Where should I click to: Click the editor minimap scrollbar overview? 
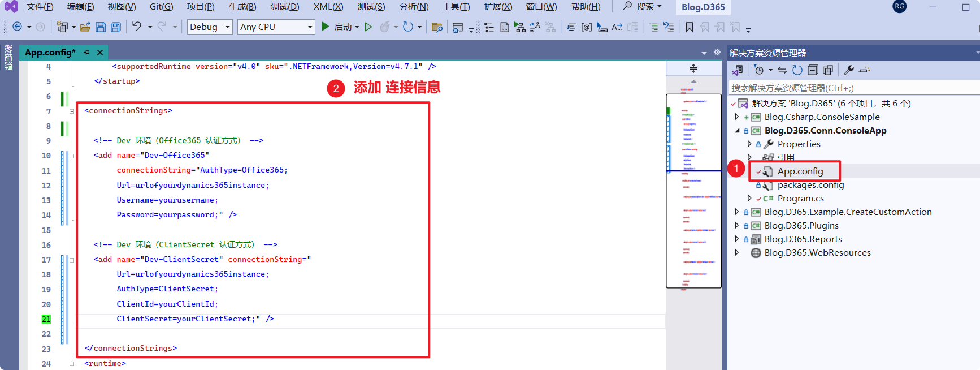[x=693, y=191]
